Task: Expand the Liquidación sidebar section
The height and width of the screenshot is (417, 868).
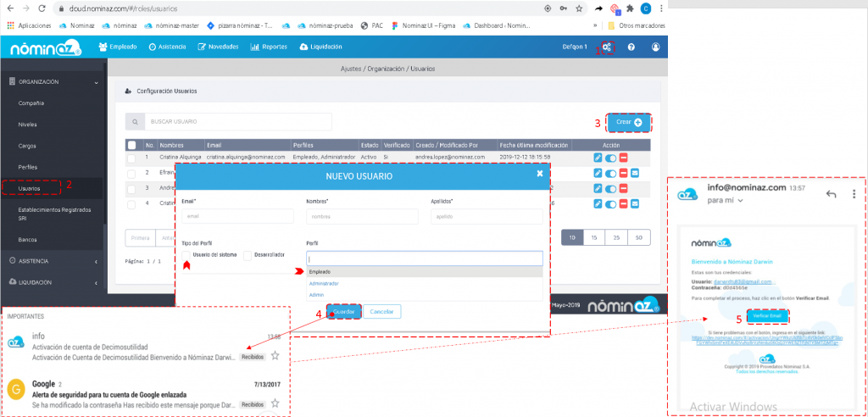Action: pos(52,282)
